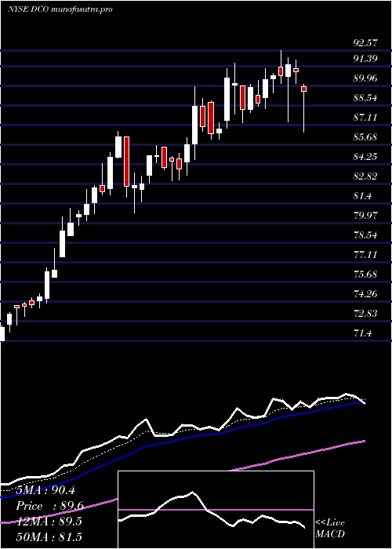Click the <<Live MACD label
The image size is (392, 549).
(330, 529)
